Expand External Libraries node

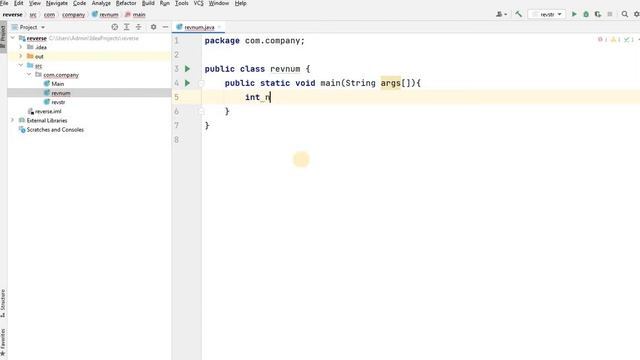(13, 120)
